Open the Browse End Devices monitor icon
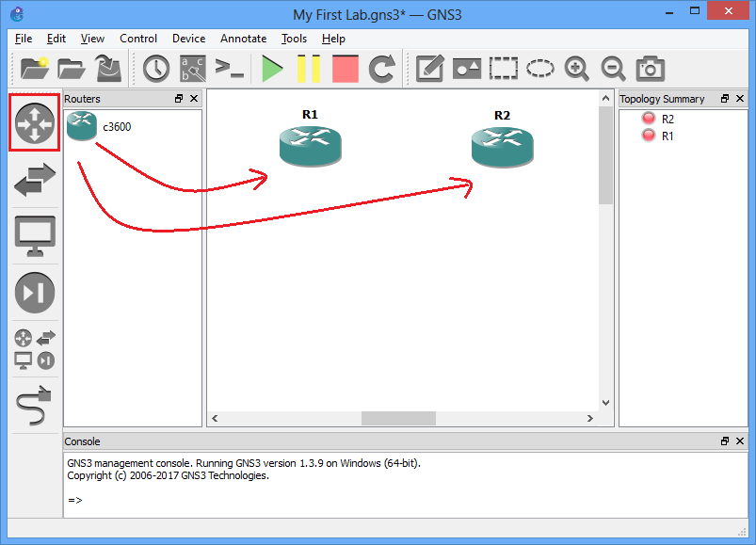The image size is (756, 545). pos(34,235)
